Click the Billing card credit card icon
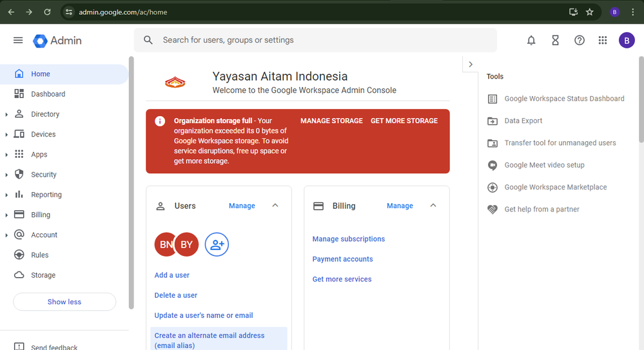The image size is (644, 350). [x=318, y=206]
